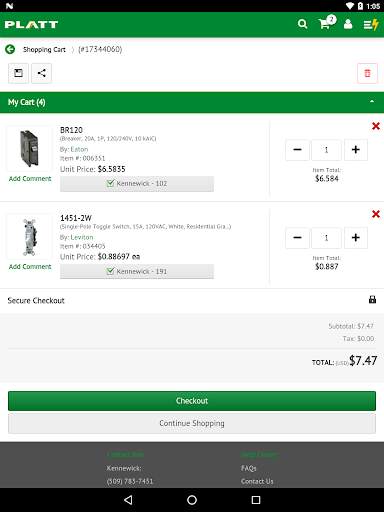Remove 1451-2W item with red X
The width and height of the screenshot is (384, 512).
point(376,214)
